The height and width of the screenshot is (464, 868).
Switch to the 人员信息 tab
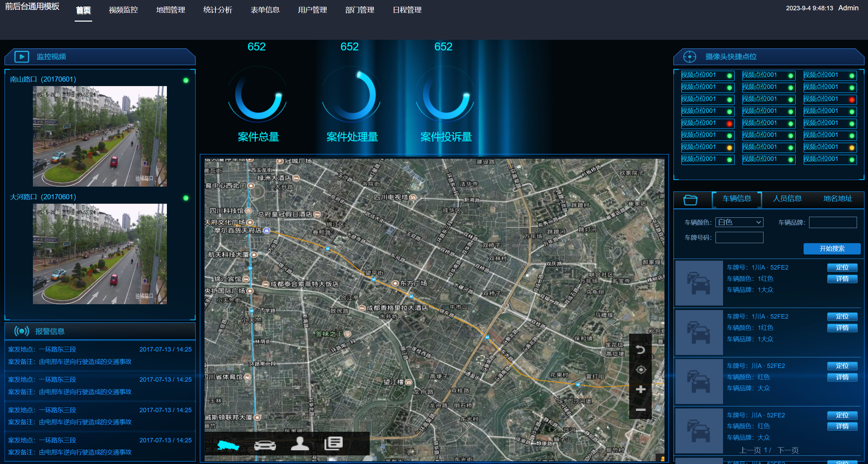point(787,199)
